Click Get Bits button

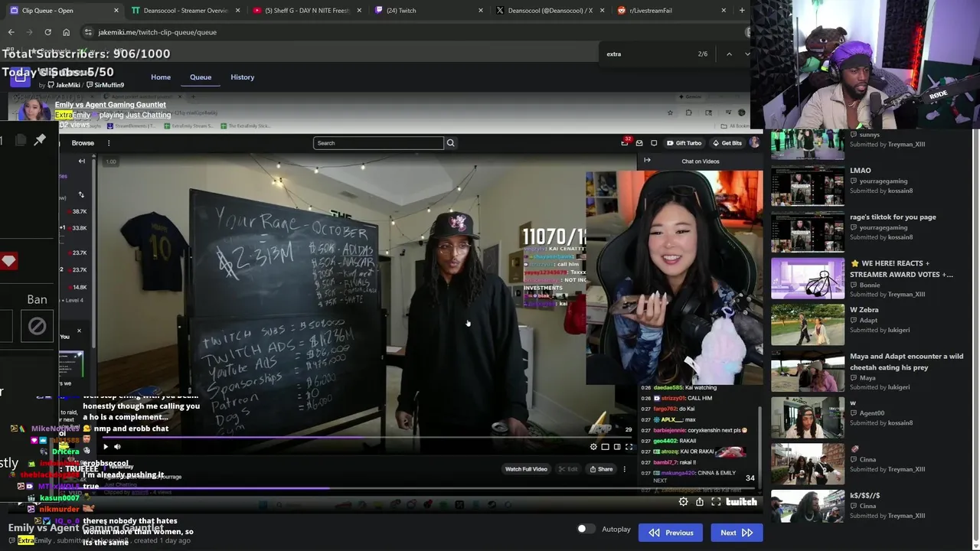coord(727,143)
